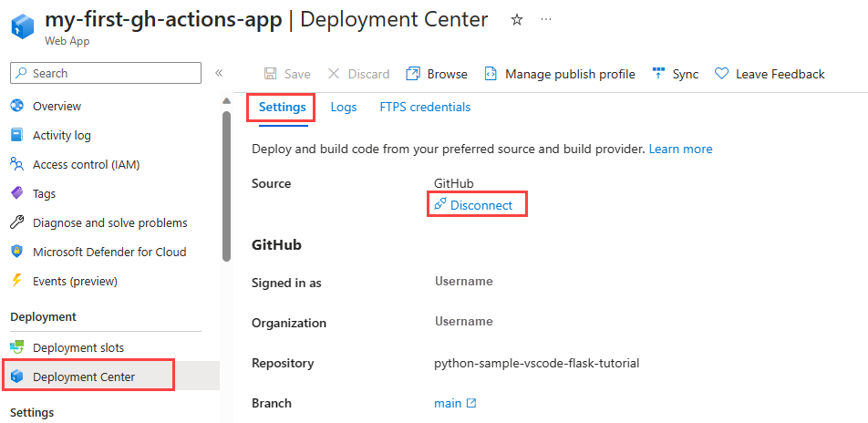This screenshot has height=423, width=868.
Task: Click the GitHub section heading
Action: coord(277,245)
